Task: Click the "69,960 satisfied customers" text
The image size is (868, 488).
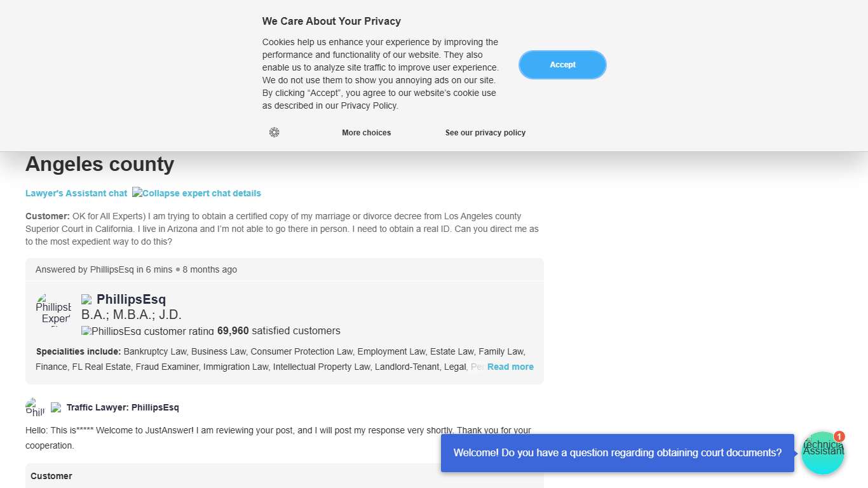Action: pos(278,331)
